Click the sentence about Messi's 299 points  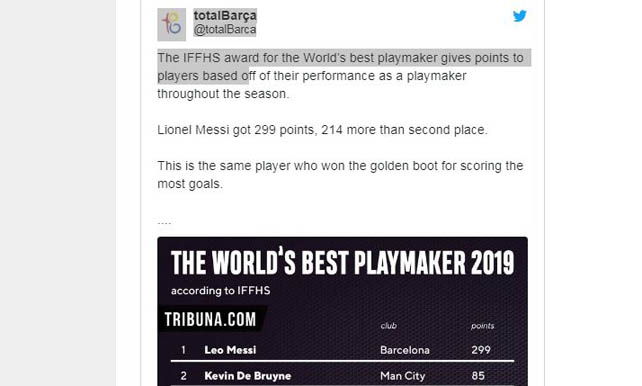(x=323, y=130)
